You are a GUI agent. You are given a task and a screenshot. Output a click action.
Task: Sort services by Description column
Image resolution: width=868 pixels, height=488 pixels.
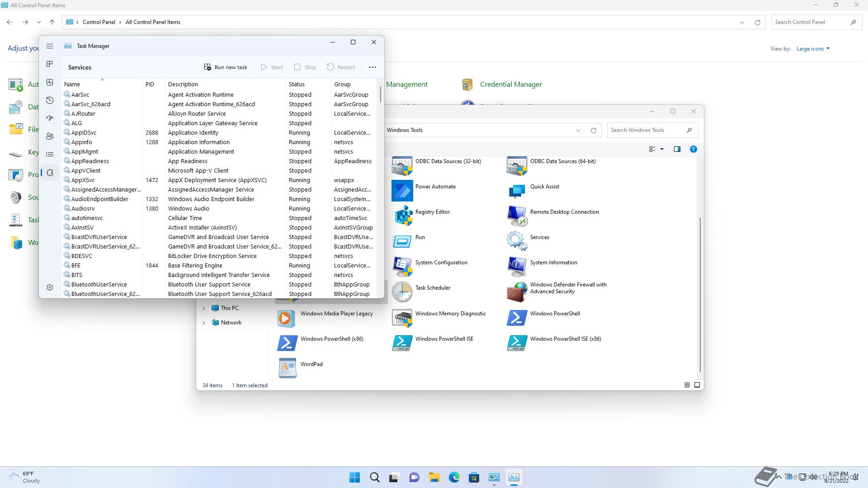pyautogui.click(x=225, y=84)
